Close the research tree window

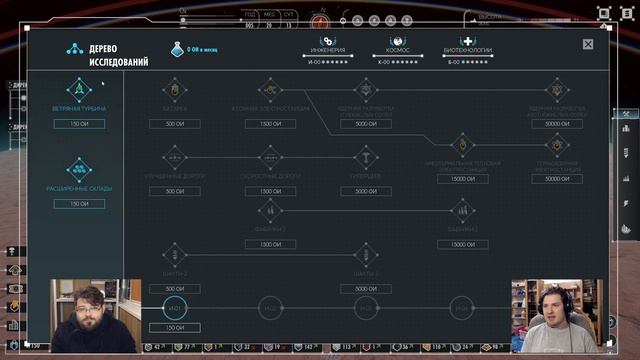click(588, 44)
